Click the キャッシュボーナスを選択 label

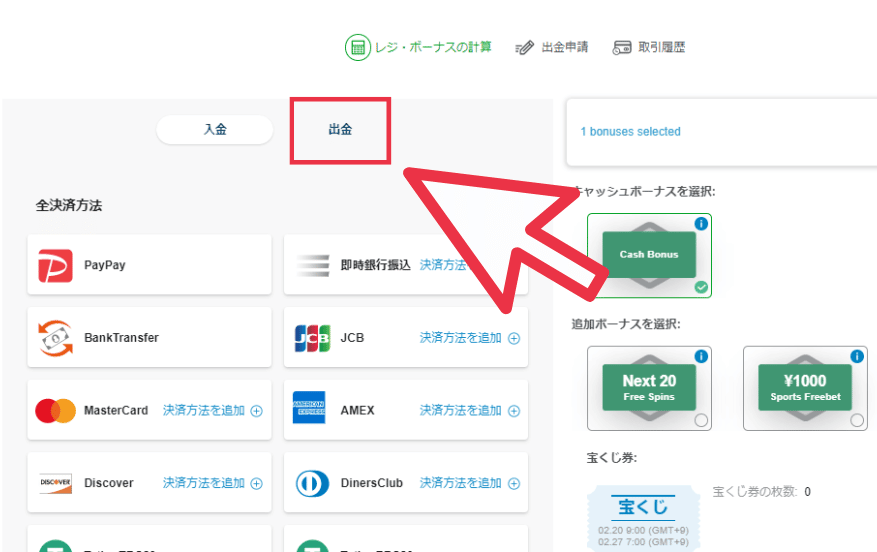(x=645, y=192)
